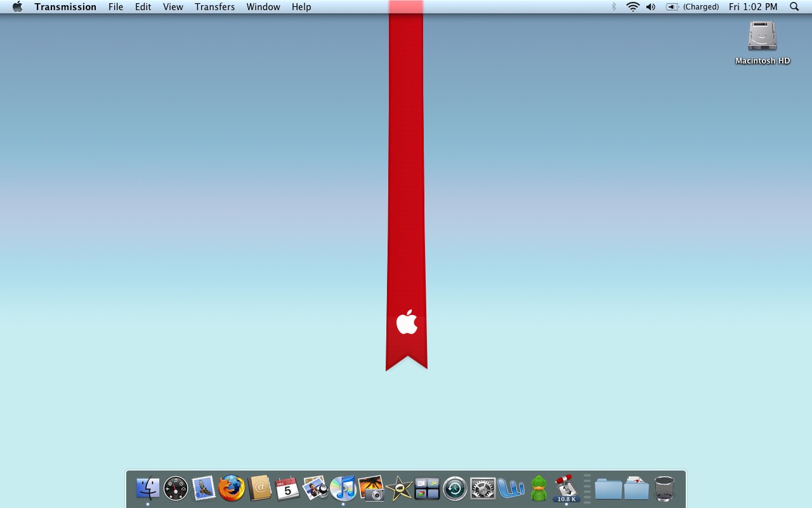
Task: Open the Trash in the Dock
Action: (664, 488)
